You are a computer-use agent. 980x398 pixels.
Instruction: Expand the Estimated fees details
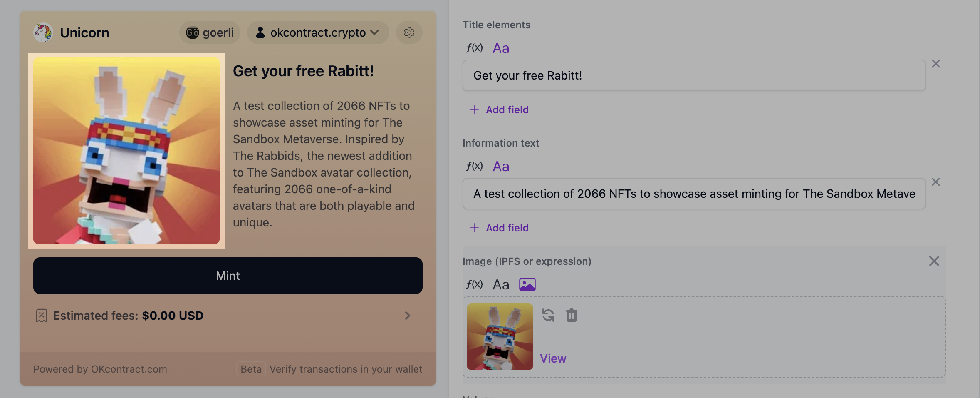pos(408,315)
